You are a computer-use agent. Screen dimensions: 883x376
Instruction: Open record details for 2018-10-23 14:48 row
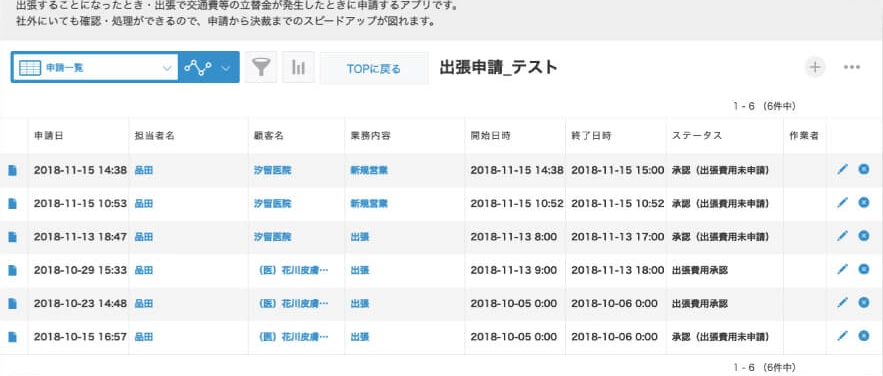pos(12,304)
